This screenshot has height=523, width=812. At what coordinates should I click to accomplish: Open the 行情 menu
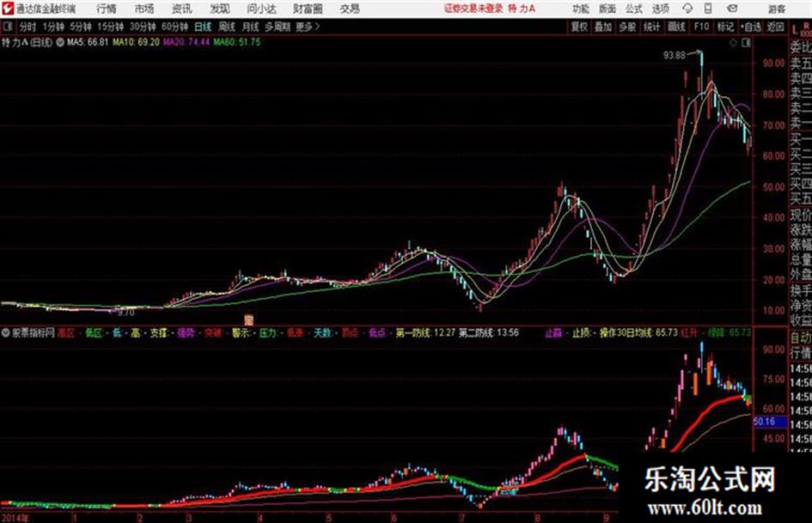point(107,9)
